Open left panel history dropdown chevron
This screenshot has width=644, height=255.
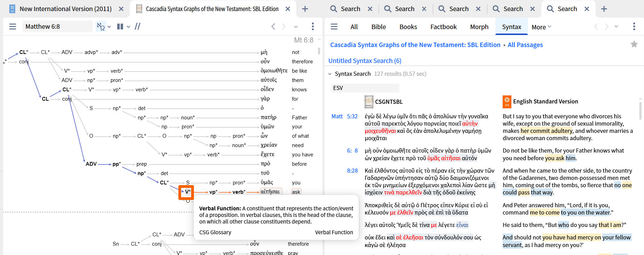[296, 27]
